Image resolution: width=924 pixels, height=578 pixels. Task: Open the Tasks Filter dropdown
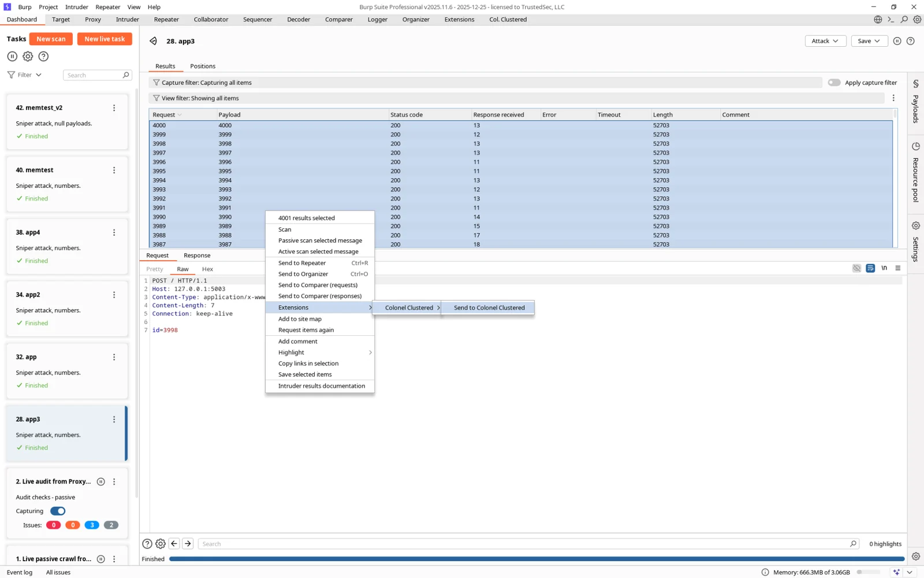(x=25, y=75)
